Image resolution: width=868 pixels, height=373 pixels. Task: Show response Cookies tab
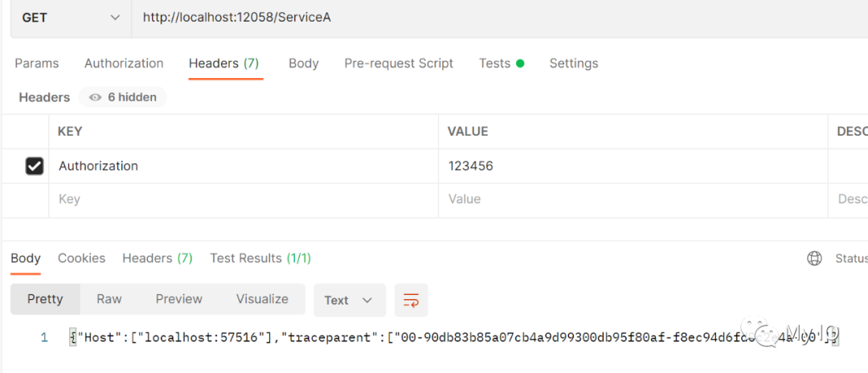point(81,258)
